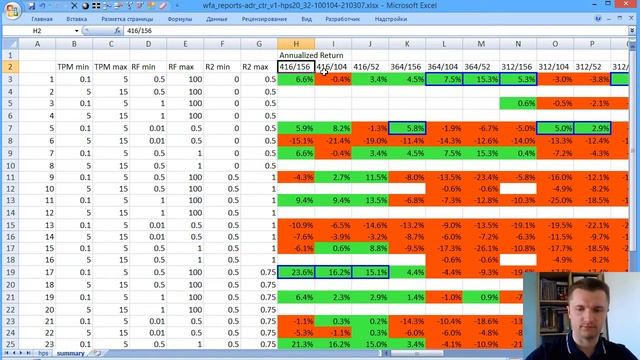
Task: Click the X delete icon in quick access
Action: [x=74, y=6]
